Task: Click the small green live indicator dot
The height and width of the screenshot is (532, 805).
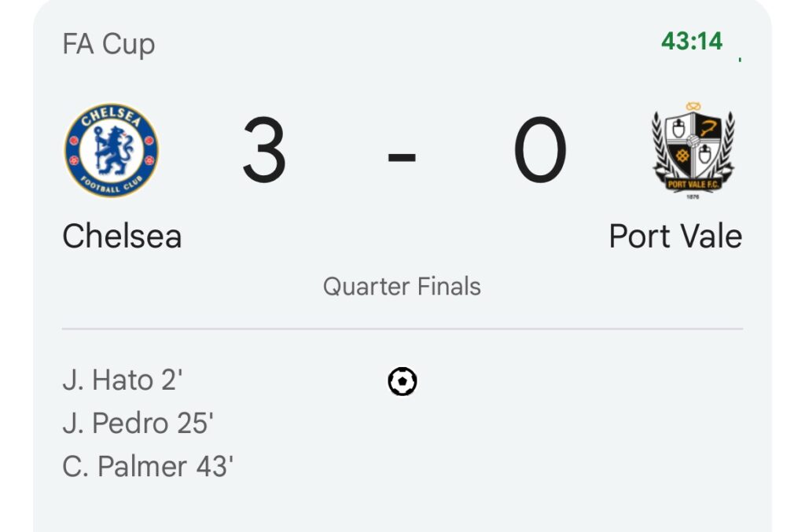Action: (x=740, y=58)
